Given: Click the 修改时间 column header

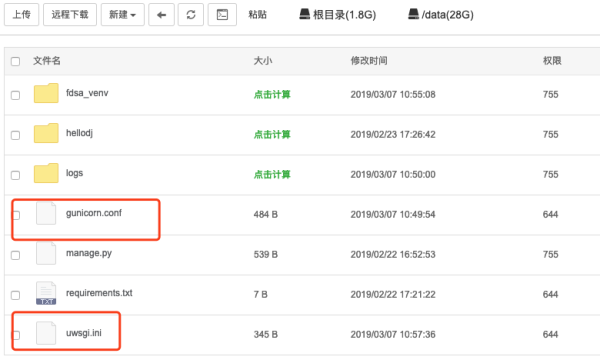Looking at the screenshot, I should pyautogui.click(x=369, y=61).
